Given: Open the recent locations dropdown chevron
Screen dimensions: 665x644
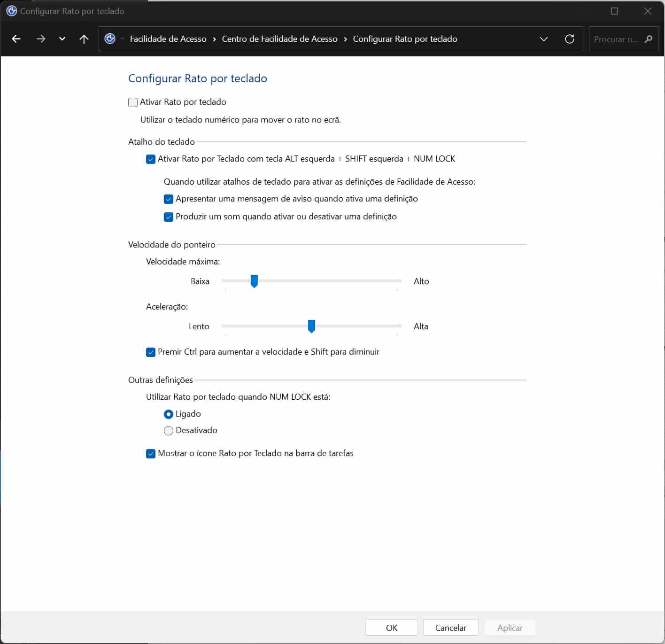Looking at the screenshot, I should tap(62, 39).
